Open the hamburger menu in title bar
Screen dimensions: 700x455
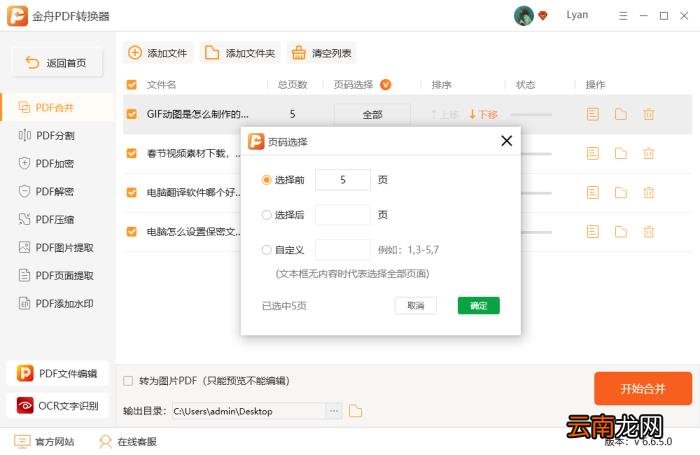[x=623, y=16]
